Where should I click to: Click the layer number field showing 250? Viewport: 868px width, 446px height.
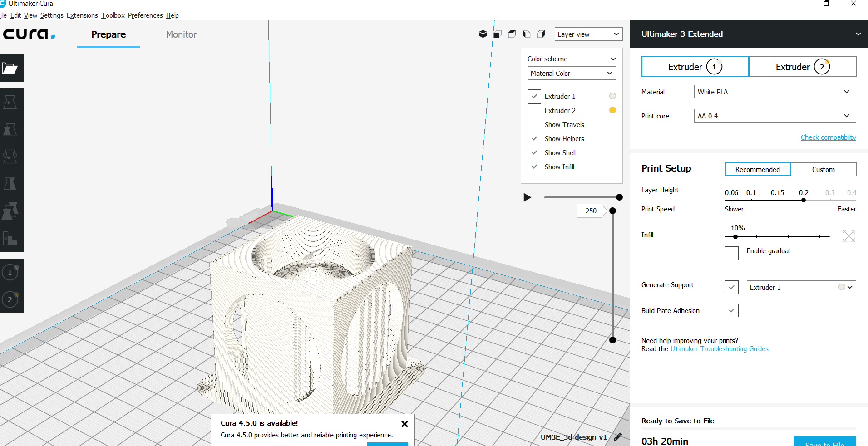[x=590, y=211]
